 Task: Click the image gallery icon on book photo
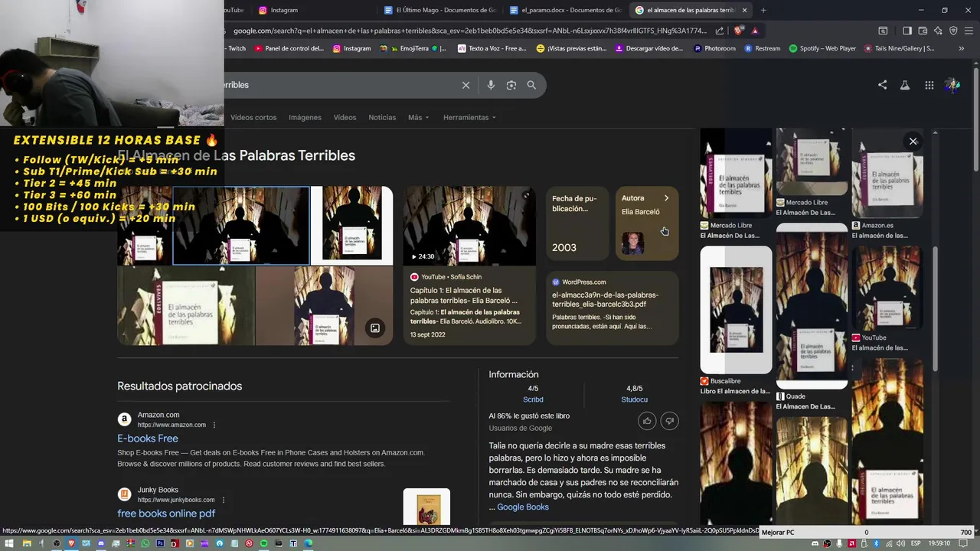[x=375, y=328]
